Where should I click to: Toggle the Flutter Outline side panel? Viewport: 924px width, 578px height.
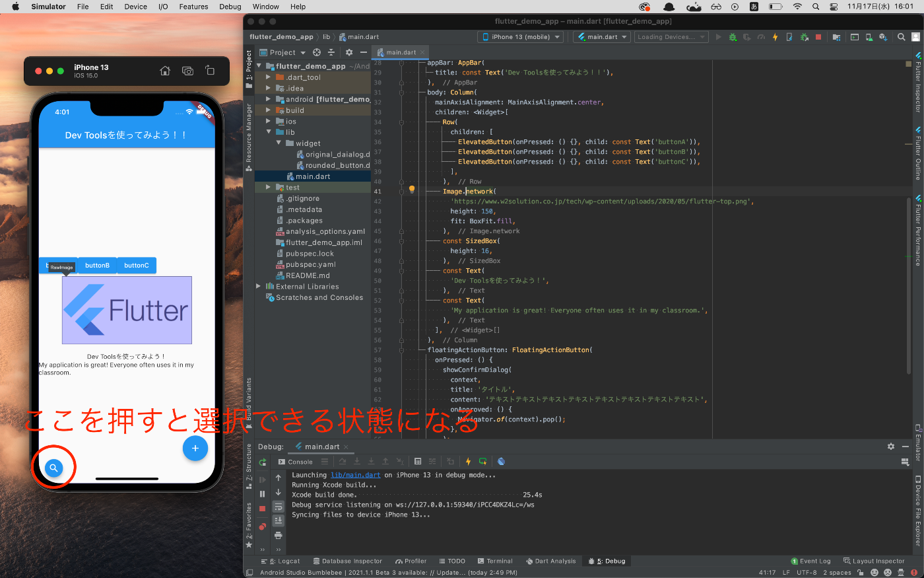[917, 154]
